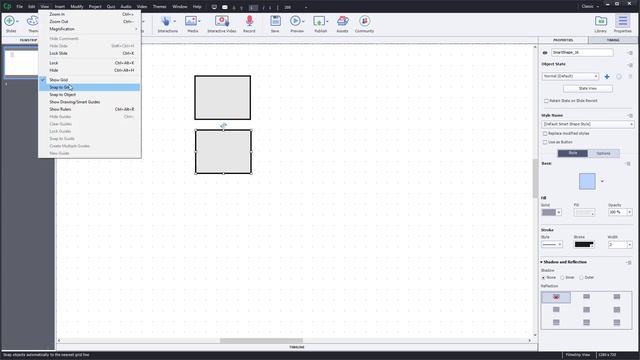Add a new object state plus icon
This screenshot has width=640, height=360.
(x=607, y=76)
